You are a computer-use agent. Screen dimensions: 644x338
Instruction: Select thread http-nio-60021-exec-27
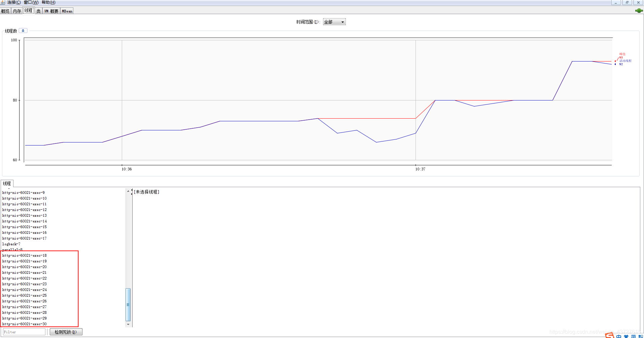pos(25,307)
